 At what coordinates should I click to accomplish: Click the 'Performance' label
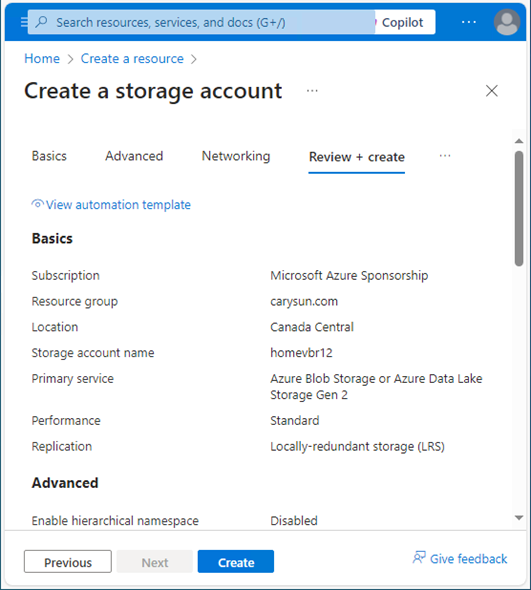(x=66, y=420)
